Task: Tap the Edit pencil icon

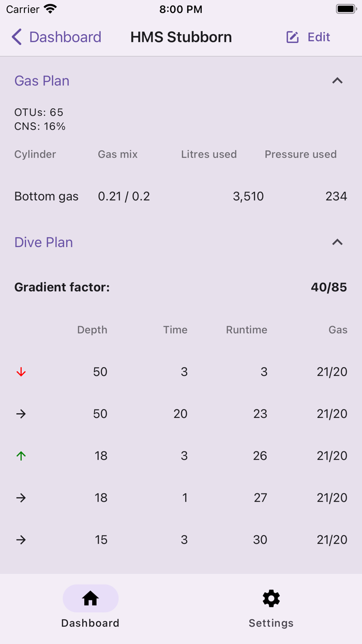Action: pyautogui.click(x=292, y=37)
